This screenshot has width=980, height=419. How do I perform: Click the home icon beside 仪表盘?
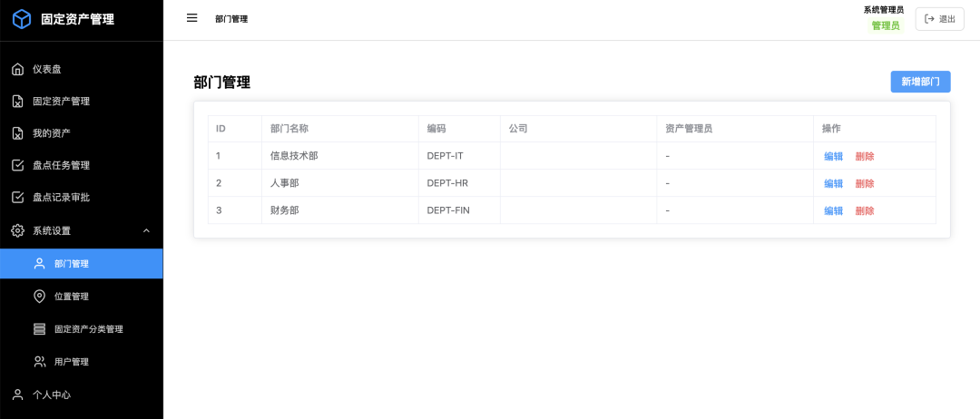pyautogui.click(x=18, y=69)
